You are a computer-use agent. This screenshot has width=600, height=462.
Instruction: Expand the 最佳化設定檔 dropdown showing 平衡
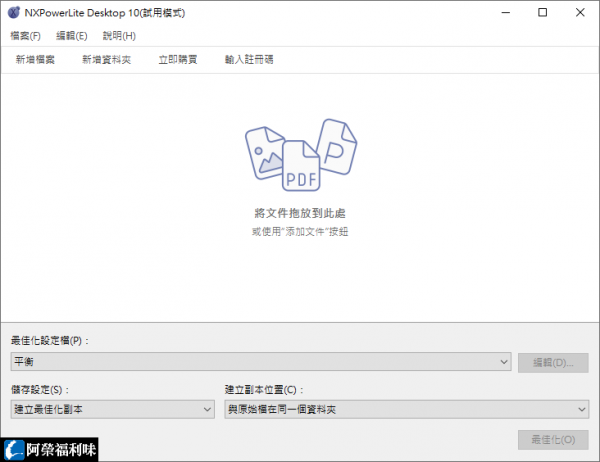pos(261,362)
